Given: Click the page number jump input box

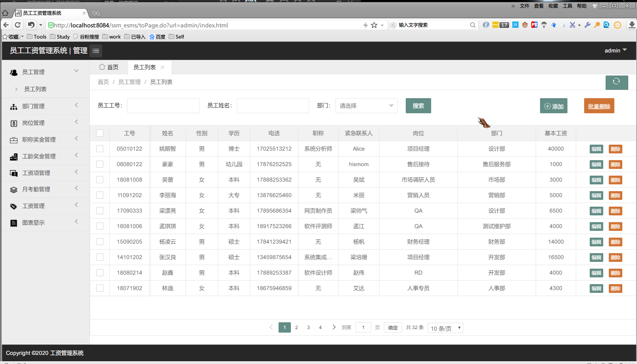Looking at the screenshot, I should pos(363,327).
